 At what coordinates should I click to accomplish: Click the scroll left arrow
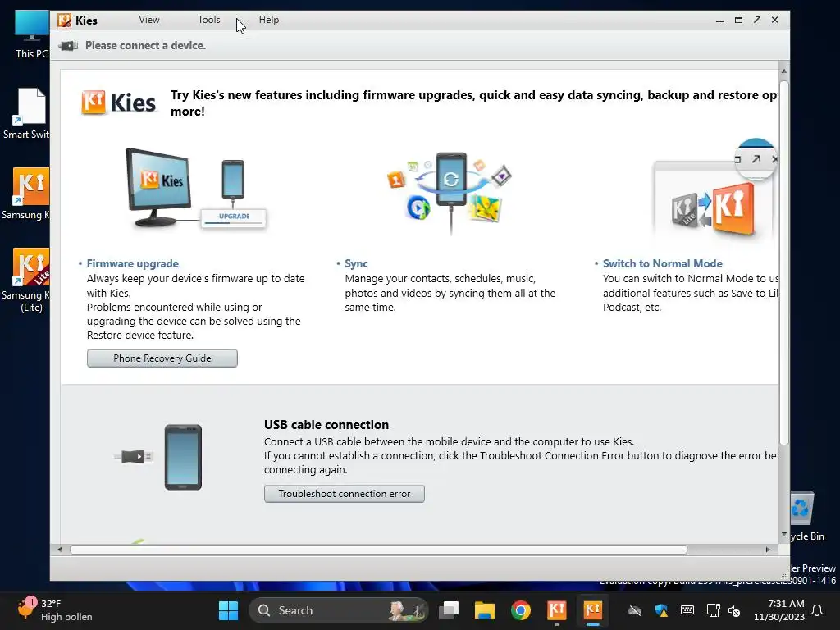(59, 550)
